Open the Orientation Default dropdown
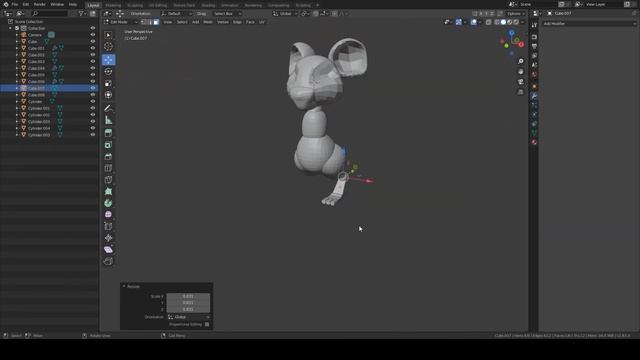640x360 pixels. pos(177,13)
